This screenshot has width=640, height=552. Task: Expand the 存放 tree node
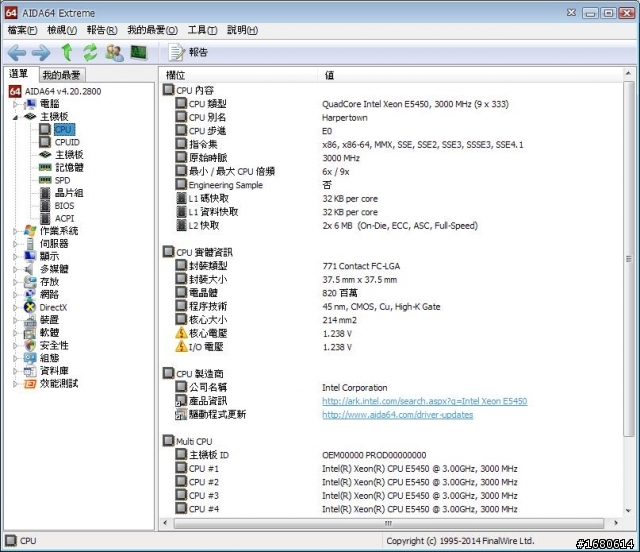click(x=15, y=282)
